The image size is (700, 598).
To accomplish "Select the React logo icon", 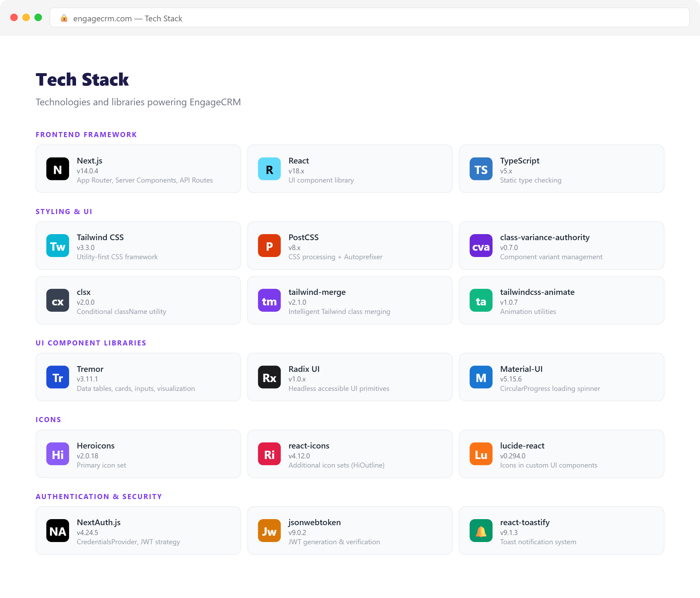I will click(269, 169).
